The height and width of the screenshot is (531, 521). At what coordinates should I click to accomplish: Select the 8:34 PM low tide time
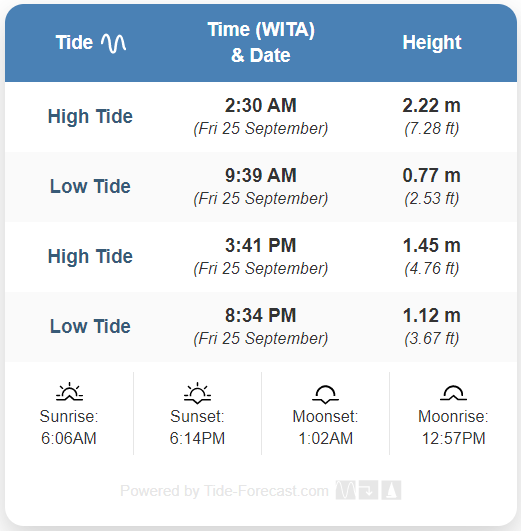click(261, 316)
